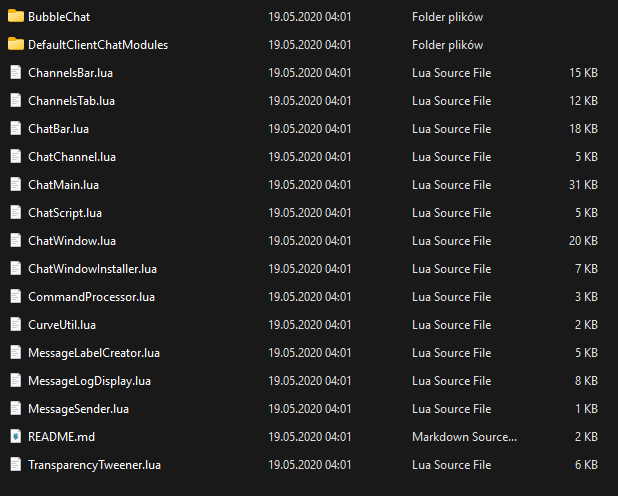Image resolution: width=618 pixels, height=496 pixels.
Task: Click the MessageSender.lua file icon
Action: [x=15, y=409]
